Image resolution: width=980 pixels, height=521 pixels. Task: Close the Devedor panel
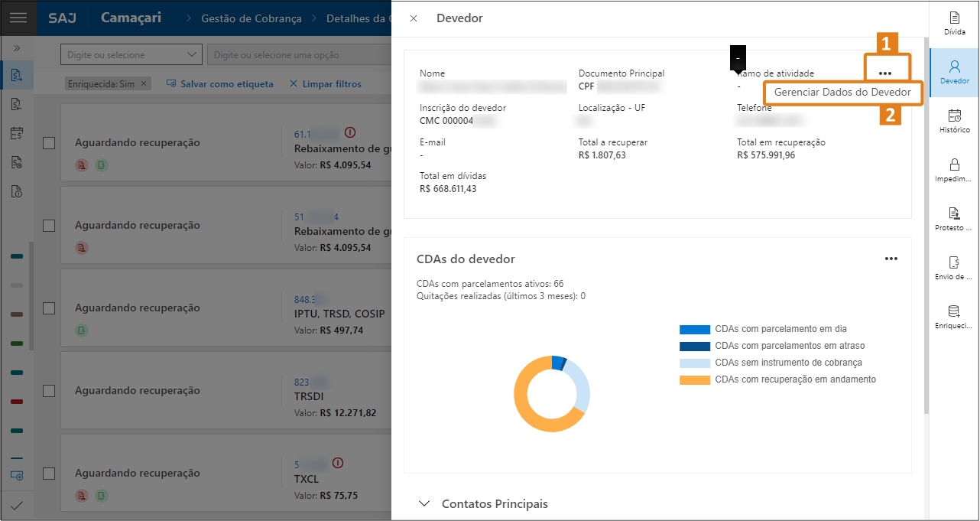pyautogui.click(x=414, y=18)
